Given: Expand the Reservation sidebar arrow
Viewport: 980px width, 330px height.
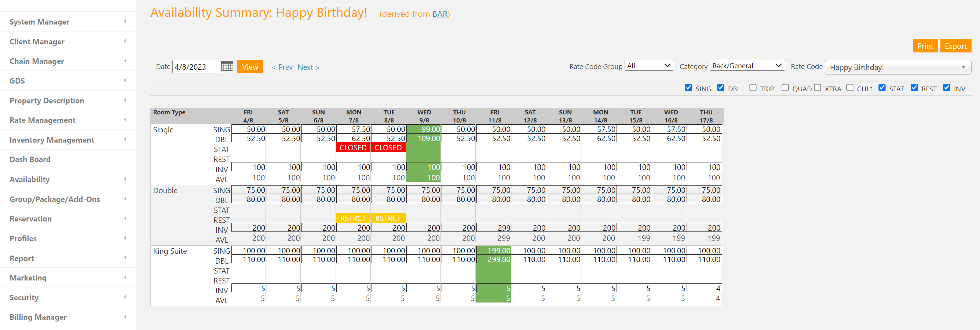Looking at the screenshot, I should [125, 218].
